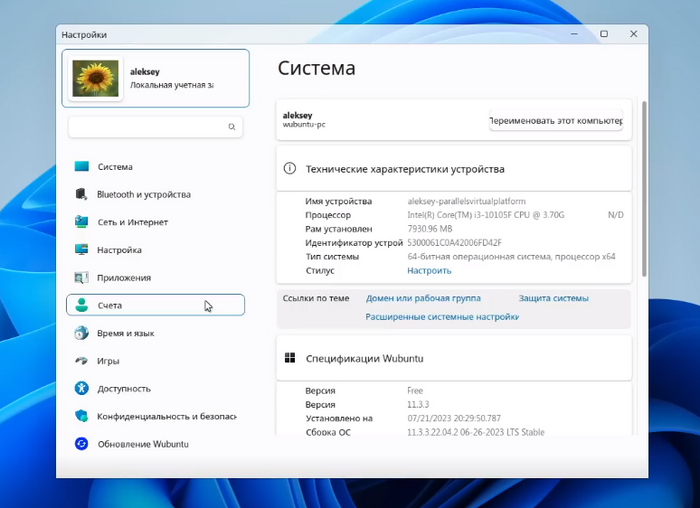This screenshot has height=508, width=700.
Task: Click the Система monitor icon in sidebar
Action: point(81,167)
